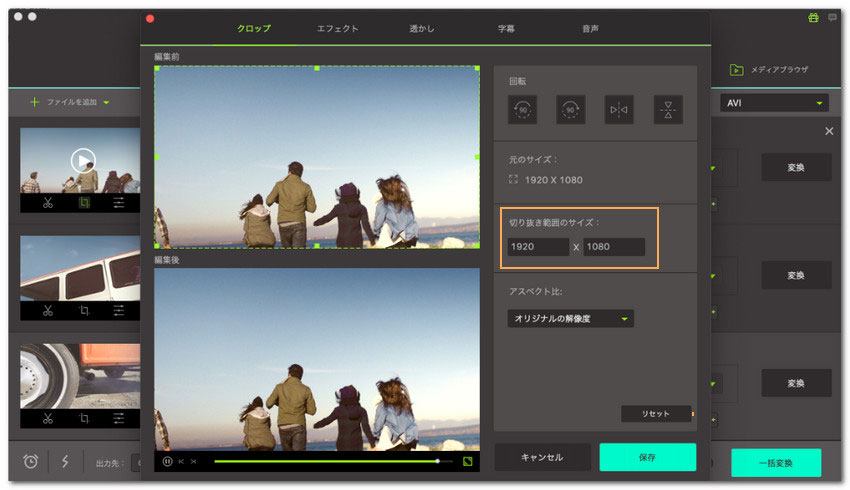Click the メディアブラウザ label
This screenshot has height=490, width=850.
click(780, 69)
